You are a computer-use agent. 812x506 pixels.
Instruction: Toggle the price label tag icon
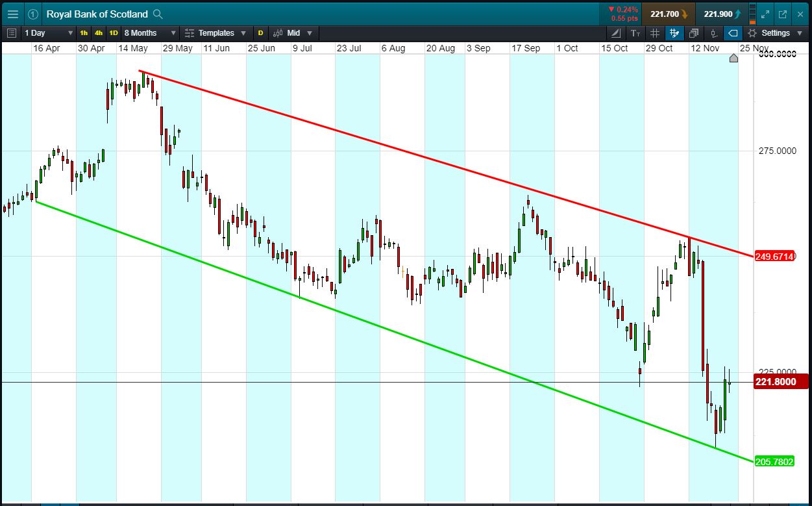(x=733, y=32)
